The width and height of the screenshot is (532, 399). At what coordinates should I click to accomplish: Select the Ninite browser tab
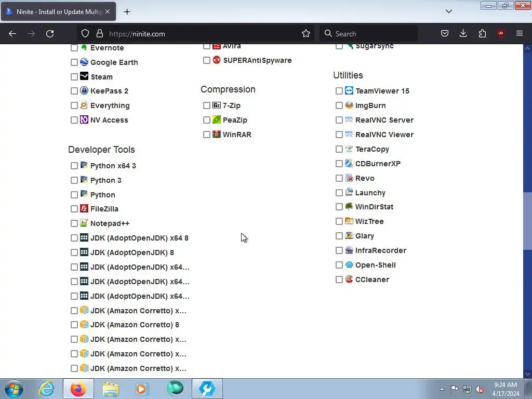pyautogui.click(x=58, y=11)
